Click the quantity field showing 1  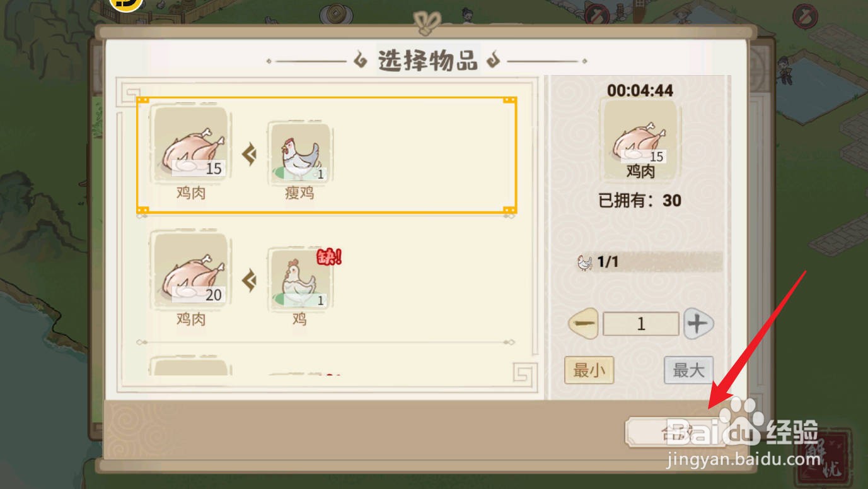tap(641, 324)
